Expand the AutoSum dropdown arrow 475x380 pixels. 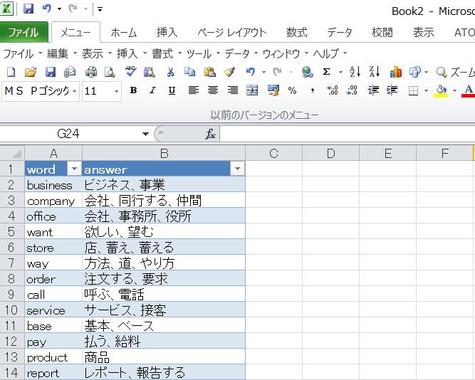(x=341, y=72)
